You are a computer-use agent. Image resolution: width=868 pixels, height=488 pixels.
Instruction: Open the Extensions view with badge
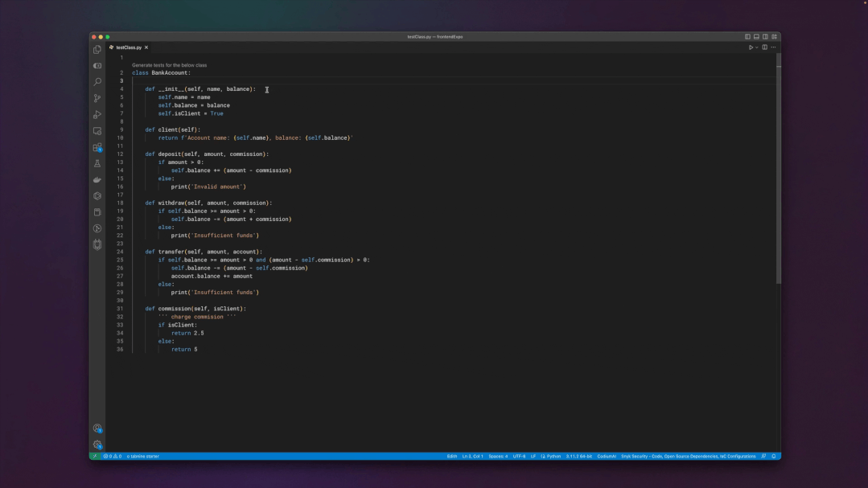click(x=97, y=147)
